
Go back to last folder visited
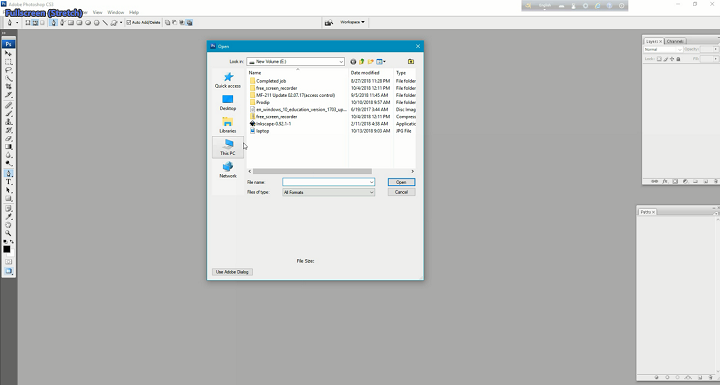click(x=353, y=62)
